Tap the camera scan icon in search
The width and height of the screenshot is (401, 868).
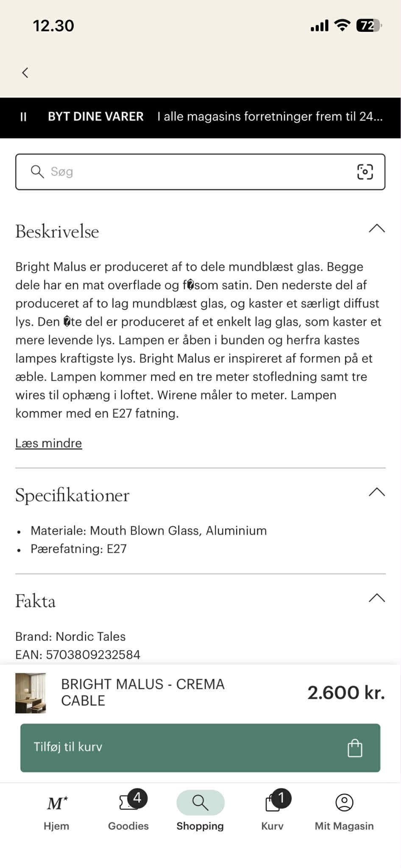pos(365,172)
